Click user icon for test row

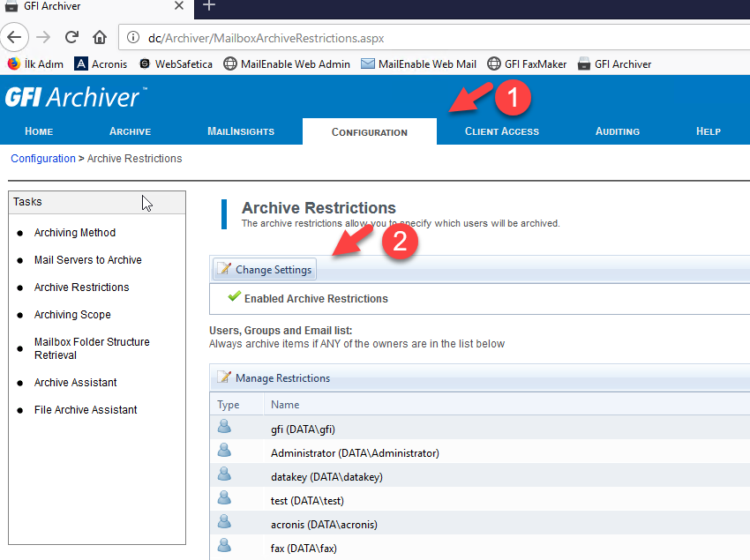click(x=224, y=498)
